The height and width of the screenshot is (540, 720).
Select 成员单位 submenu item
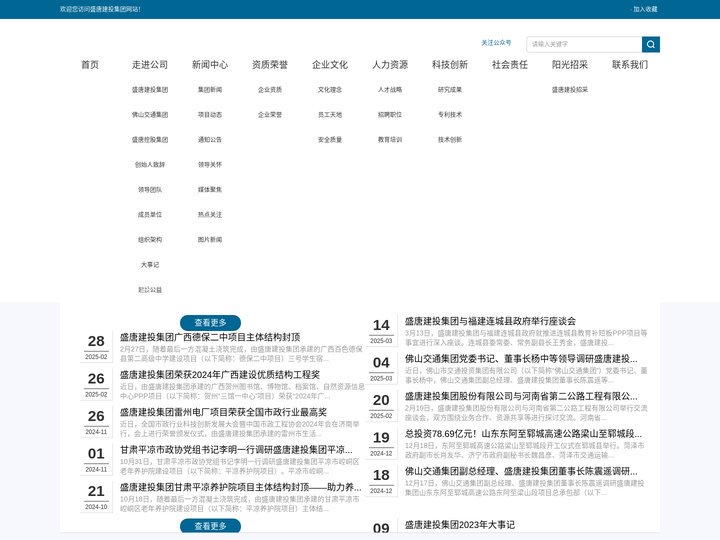[150, 214]
